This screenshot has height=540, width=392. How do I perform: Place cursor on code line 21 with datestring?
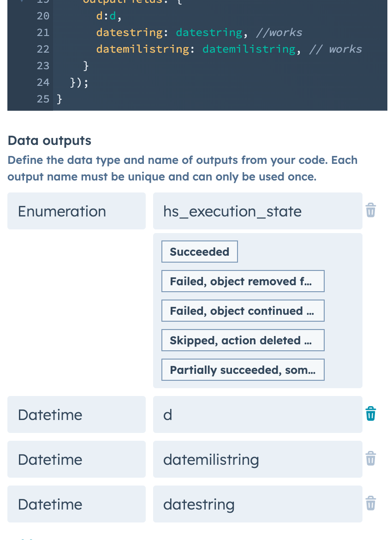pos(184,32)
